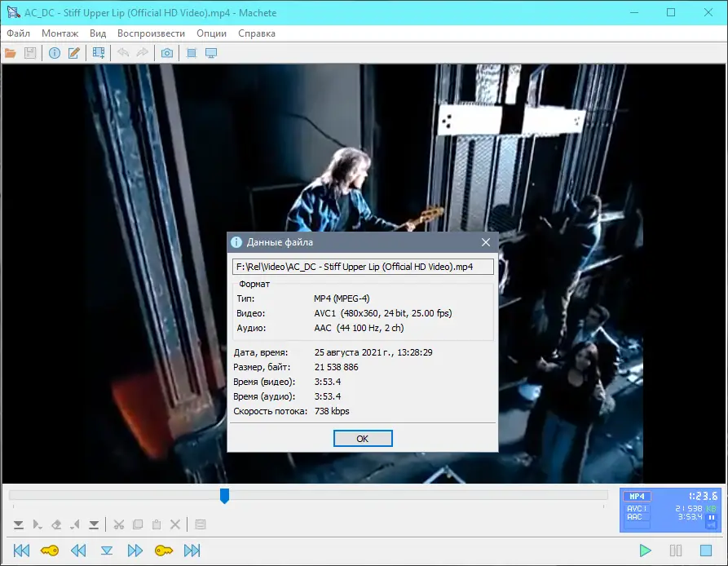Click the AAC (44 100 Hz, 2 ch) value
Screen dimensions: 728x566
tap(359, 329)
